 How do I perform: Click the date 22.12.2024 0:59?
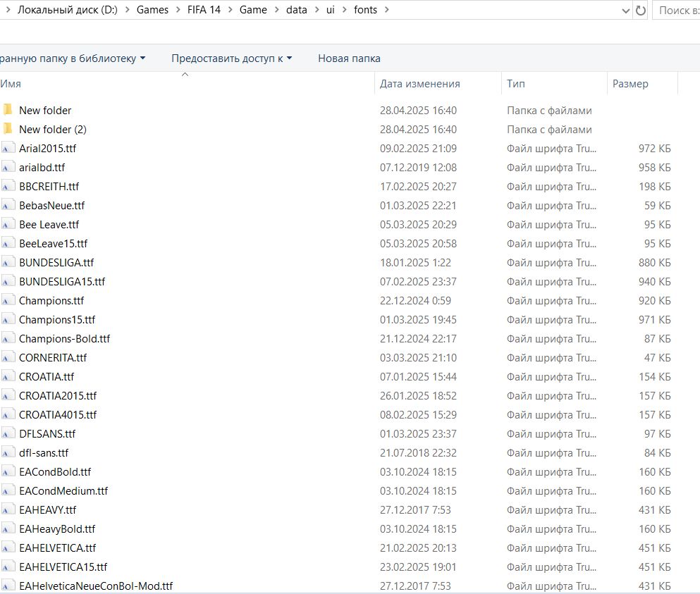(x=415, y=300)
